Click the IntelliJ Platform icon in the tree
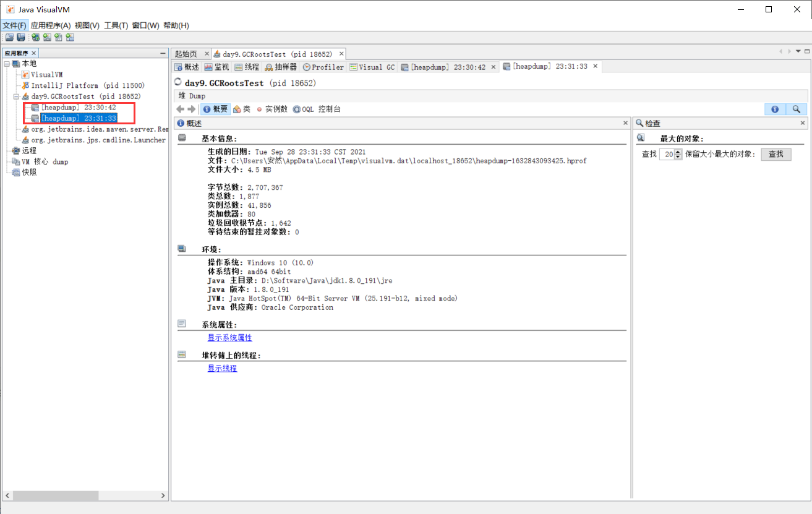The image size is (812, 514). (x=26, y=85)
